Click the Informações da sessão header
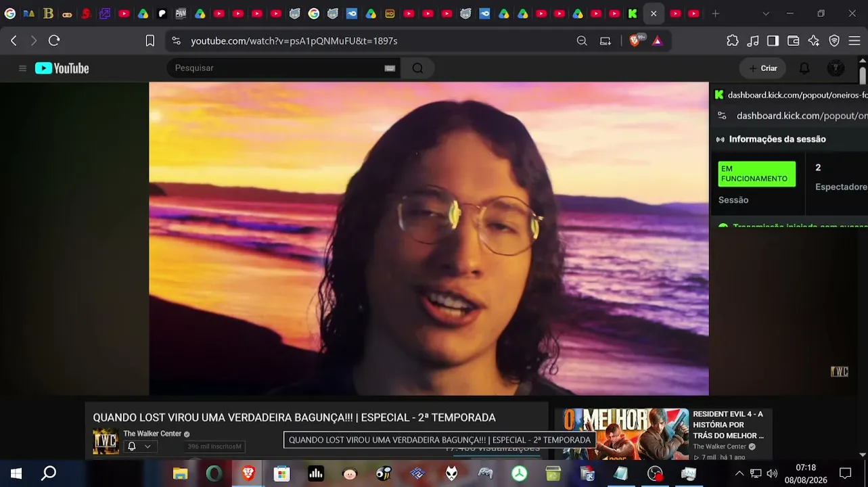The width and height of the screenshot is (868, 487). click(x=777, y=139)
